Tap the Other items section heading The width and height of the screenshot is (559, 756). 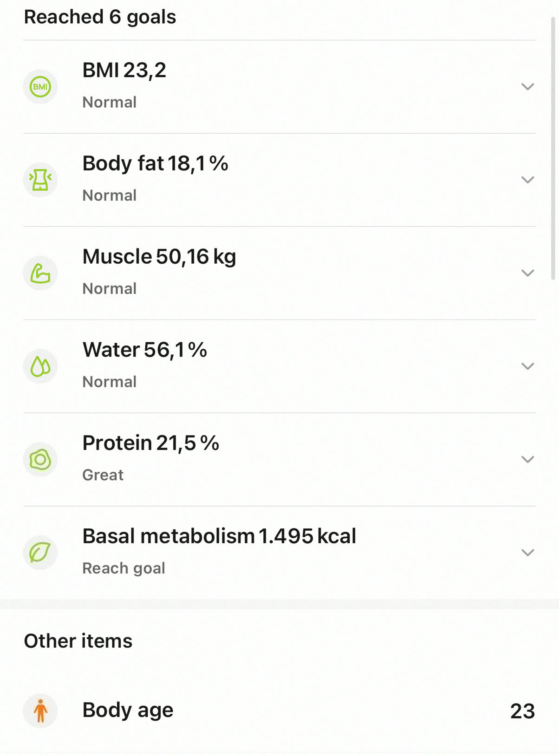click(x=78, y=641)
